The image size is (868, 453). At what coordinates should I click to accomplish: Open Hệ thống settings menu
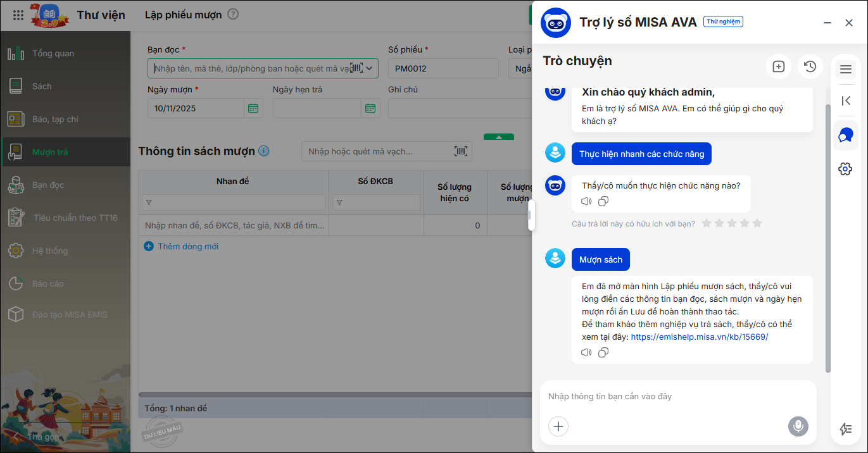(65, 251)
